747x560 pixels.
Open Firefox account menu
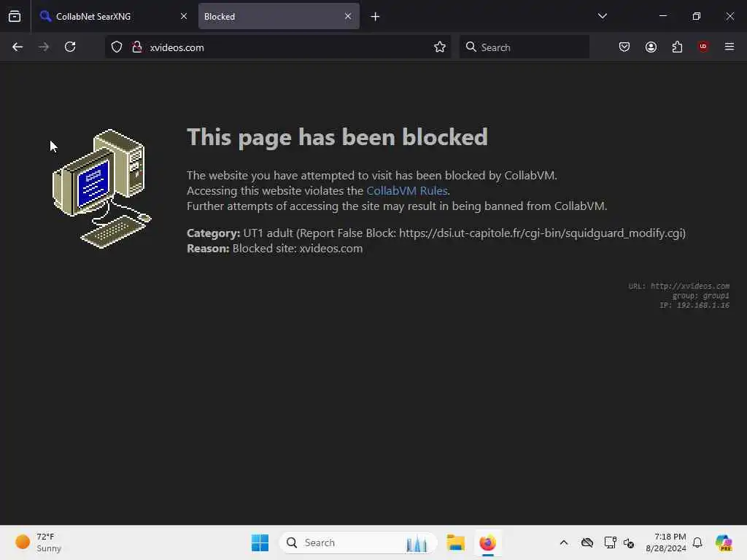[x=651, y=47]
